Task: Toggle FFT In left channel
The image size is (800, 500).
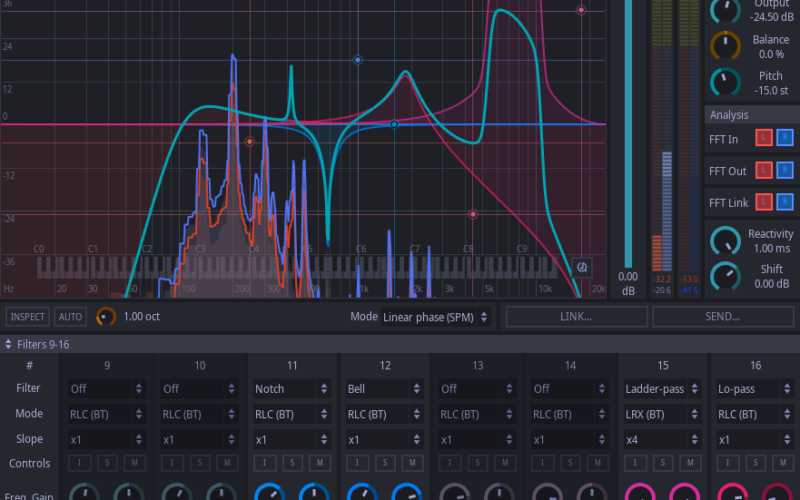Action: (763, 136)
